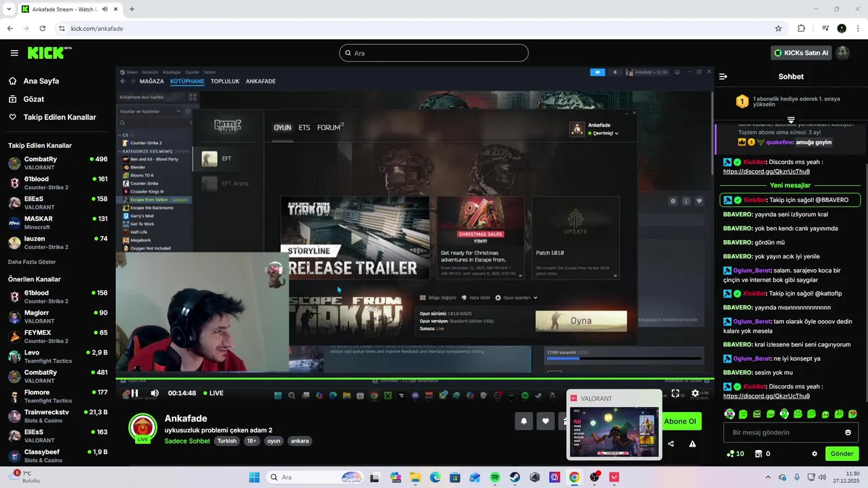
Task: Jump to LIVE indicator in player
Action: click(213, 393)
